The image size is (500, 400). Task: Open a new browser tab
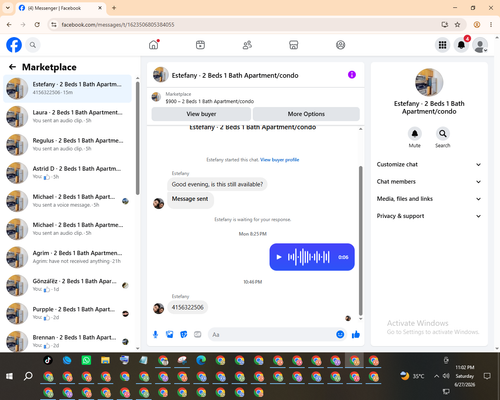114,8
